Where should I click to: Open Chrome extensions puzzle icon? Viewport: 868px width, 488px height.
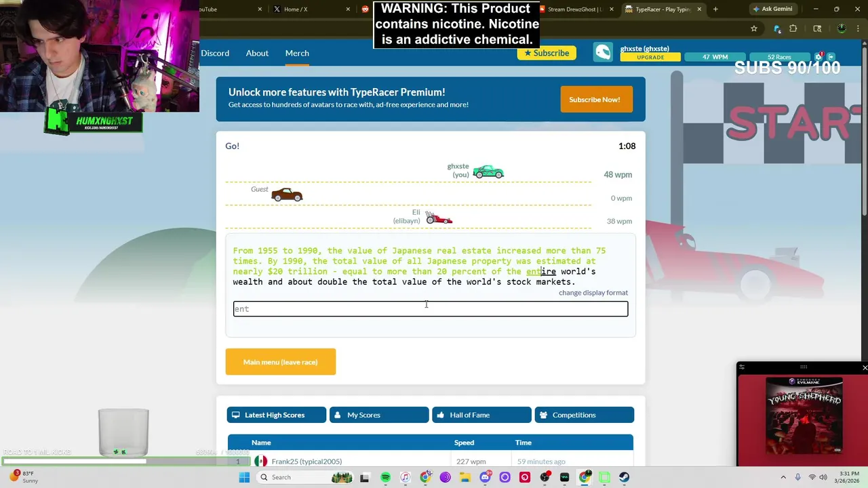point(793,28)
